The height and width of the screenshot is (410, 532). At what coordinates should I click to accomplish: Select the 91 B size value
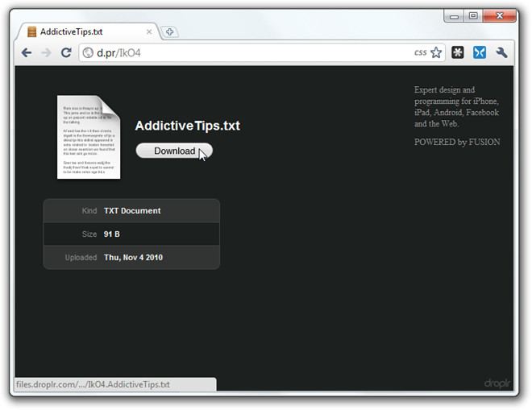tap(111, 234)
